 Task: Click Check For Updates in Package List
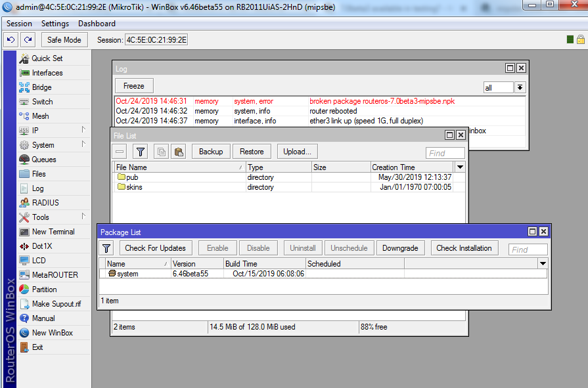pos(155,248)
